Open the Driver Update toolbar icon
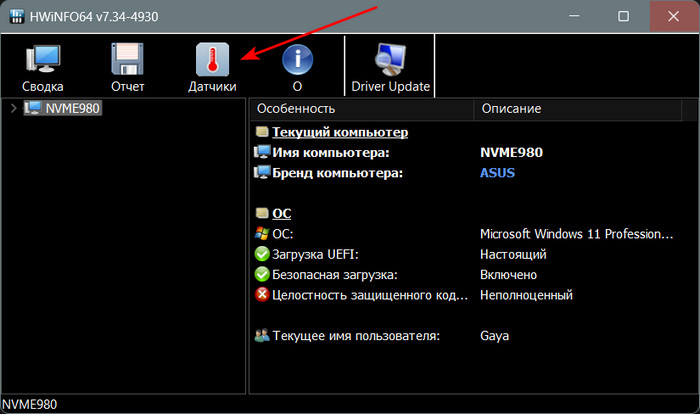Screen dimensions: 700x414 point(391,59)
